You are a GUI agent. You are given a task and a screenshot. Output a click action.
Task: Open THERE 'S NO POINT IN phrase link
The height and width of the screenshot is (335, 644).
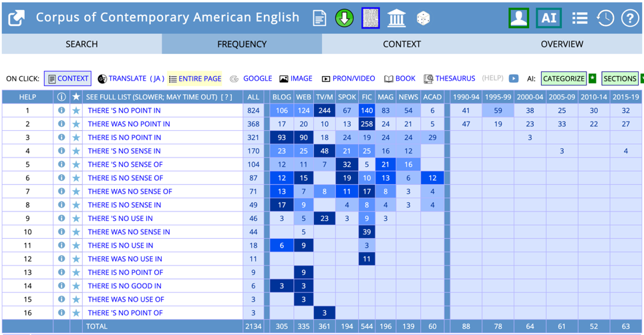tap(124, 110)
